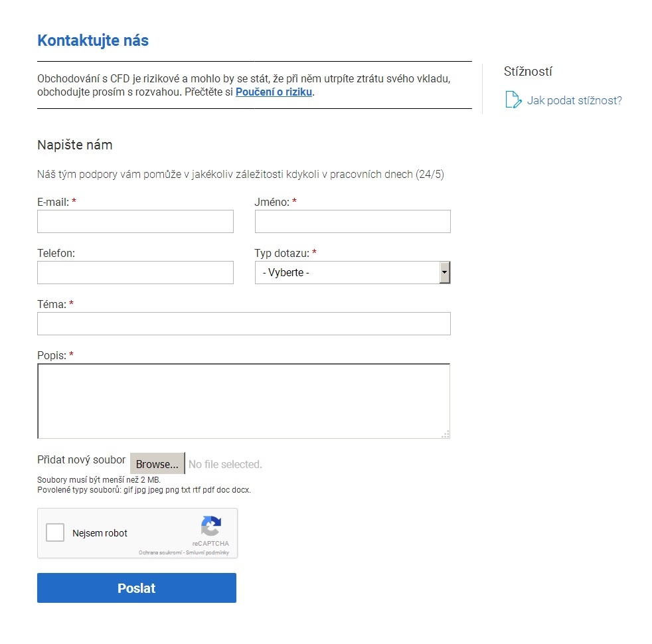Click the "No file selected." file label
This screenshot has height=644, width=652.
[x=226, y=464]
